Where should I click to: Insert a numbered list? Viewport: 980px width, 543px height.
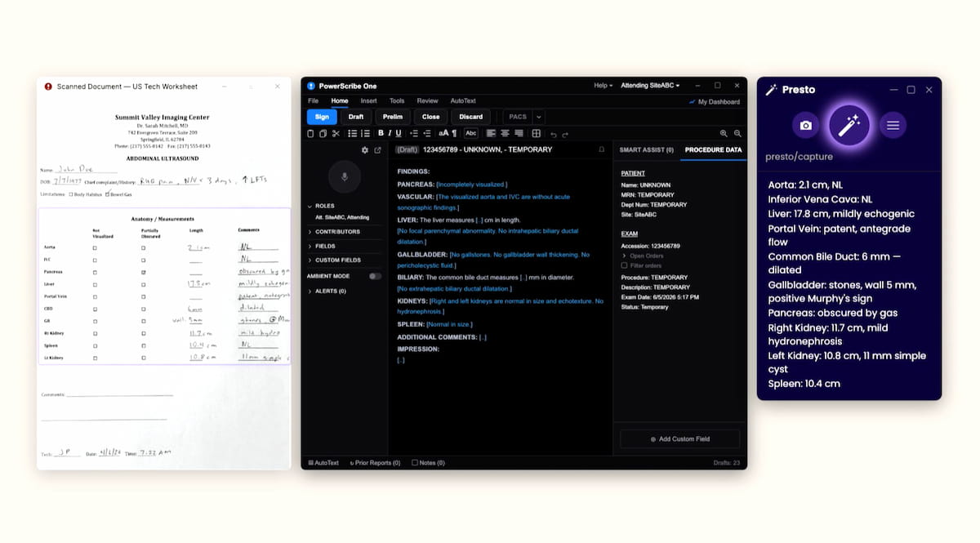click(x=366, y=133)
